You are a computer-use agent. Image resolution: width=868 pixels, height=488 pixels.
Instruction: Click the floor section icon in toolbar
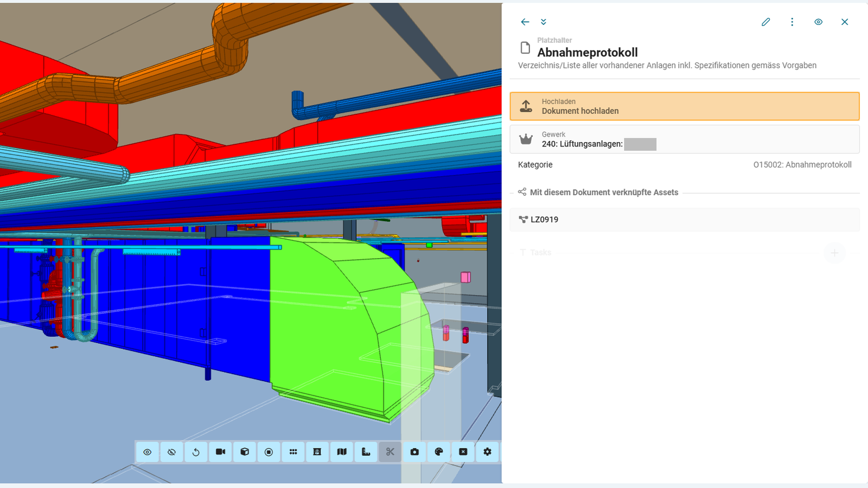(x=317, y=452)
